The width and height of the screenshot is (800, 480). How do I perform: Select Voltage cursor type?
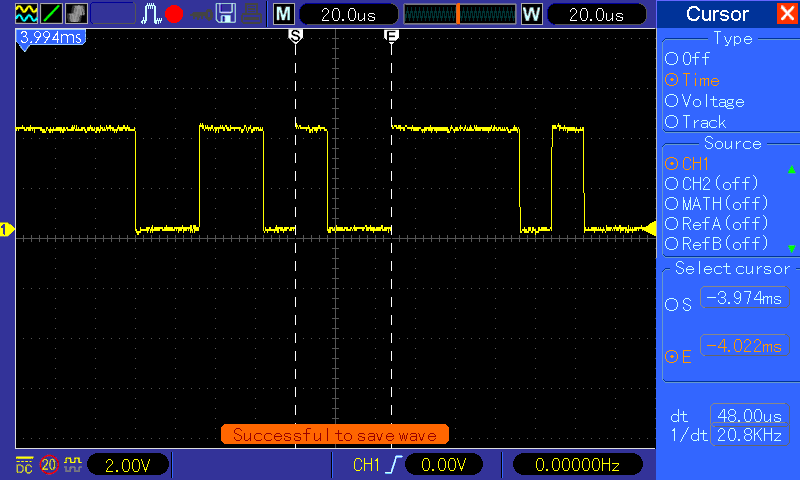coord(705,101)
